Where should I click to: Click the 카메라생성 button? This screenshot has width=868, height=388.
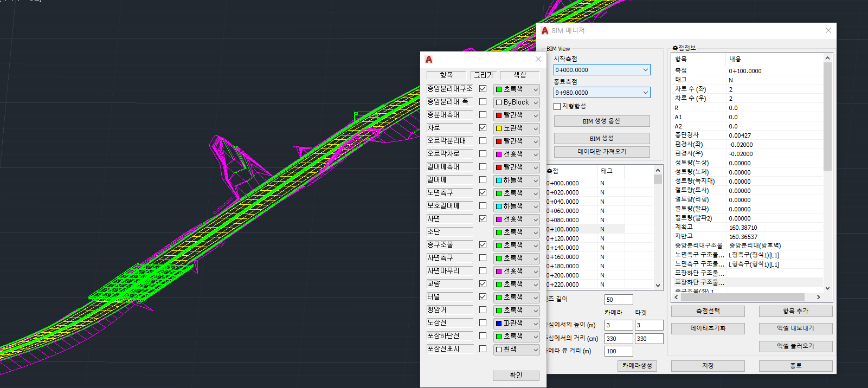[x=637, y=366]
